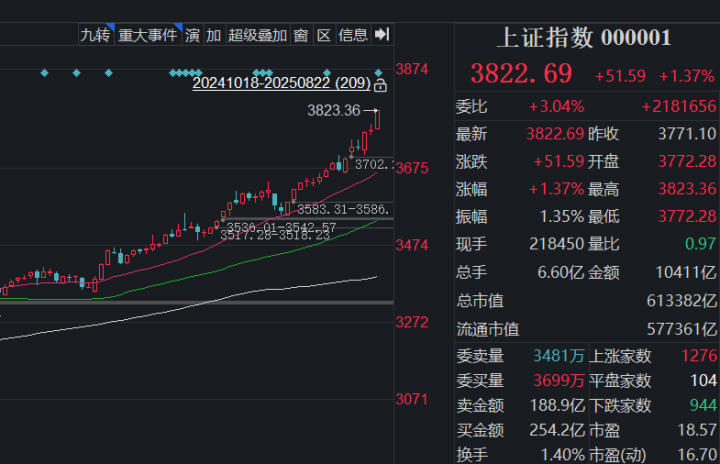Select the 加 toolbar button
720x464 pixels.
point(213,35)
